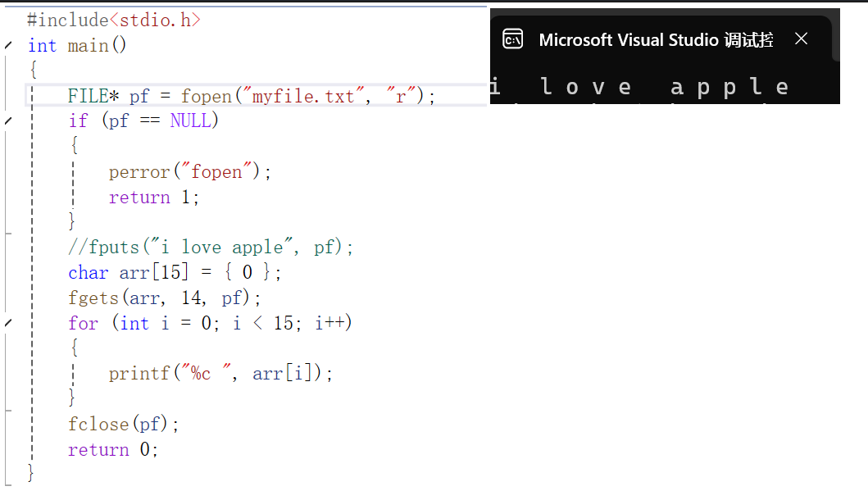Screen dimensions: 868x500
Task: Click the return 1; statement
Action: point(154,197)
